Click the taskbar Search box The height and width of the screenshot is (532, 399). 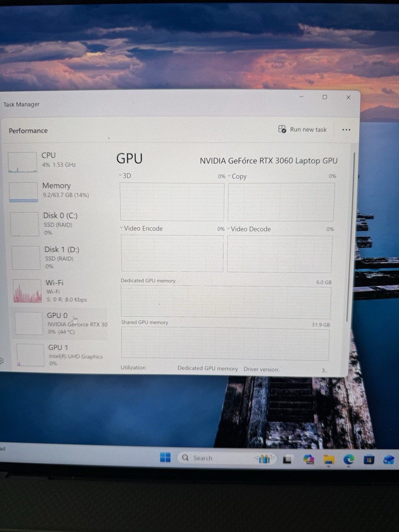pyautogui.click(x=227, y=458)
